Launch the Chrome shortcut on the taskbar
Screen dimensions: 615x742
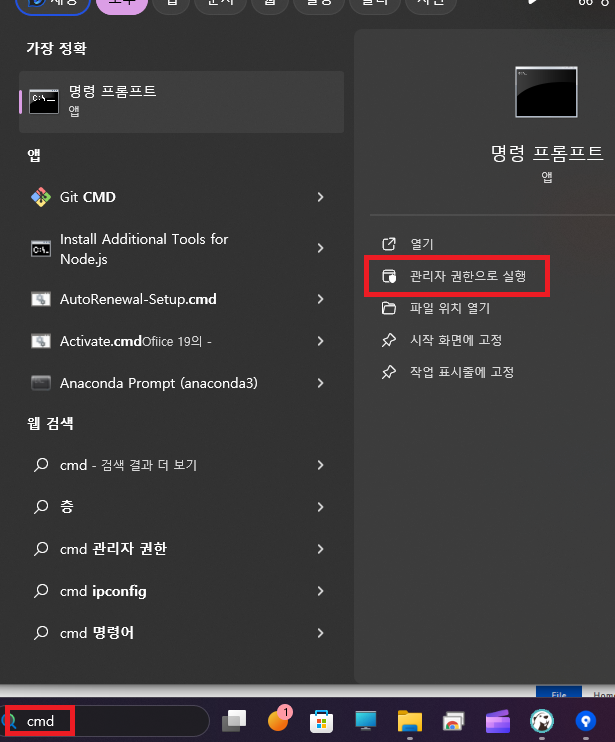pos(453,722)
